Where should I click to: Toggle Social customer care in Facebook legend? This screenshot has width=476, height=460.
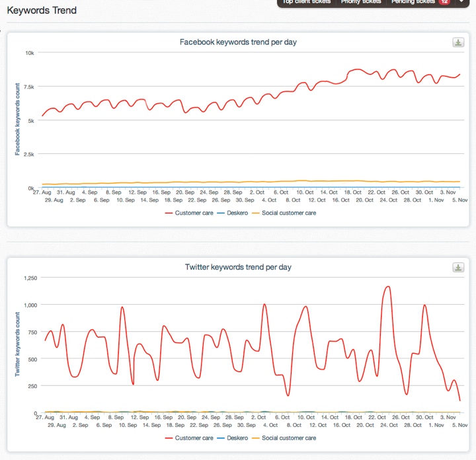coord(284,213)
